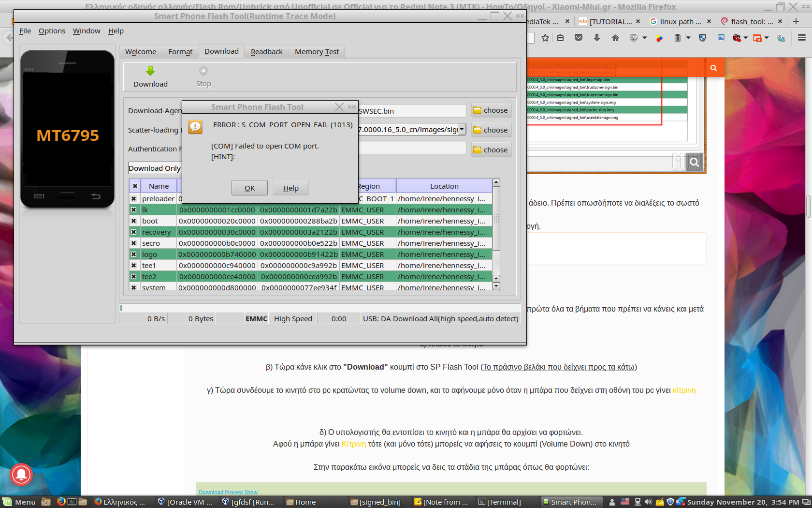Open the Download Only mode dropdown

coord(155,168)
